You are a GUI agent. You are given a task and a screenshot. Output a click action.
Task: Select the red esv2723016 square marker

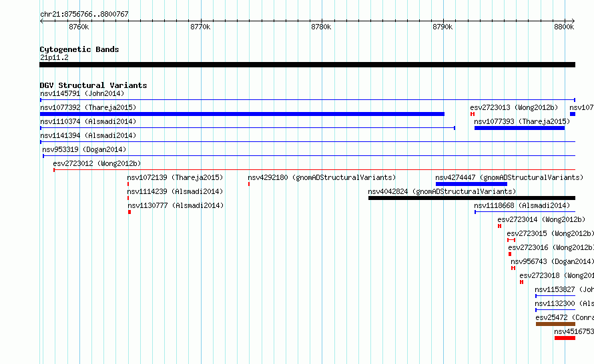(510, 254)
